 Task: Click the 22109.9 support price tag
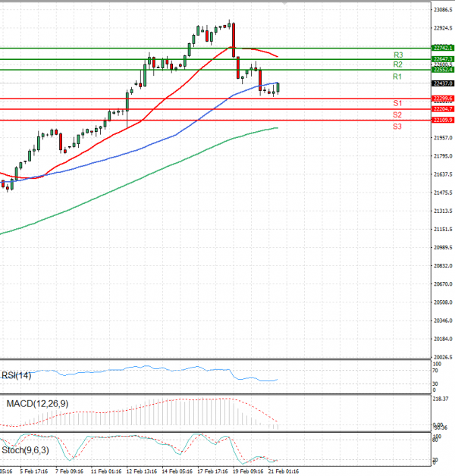(443, 121)
